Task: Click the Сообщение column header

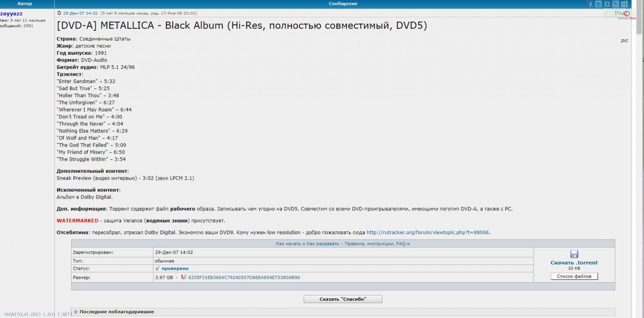Action: [343, 4]
